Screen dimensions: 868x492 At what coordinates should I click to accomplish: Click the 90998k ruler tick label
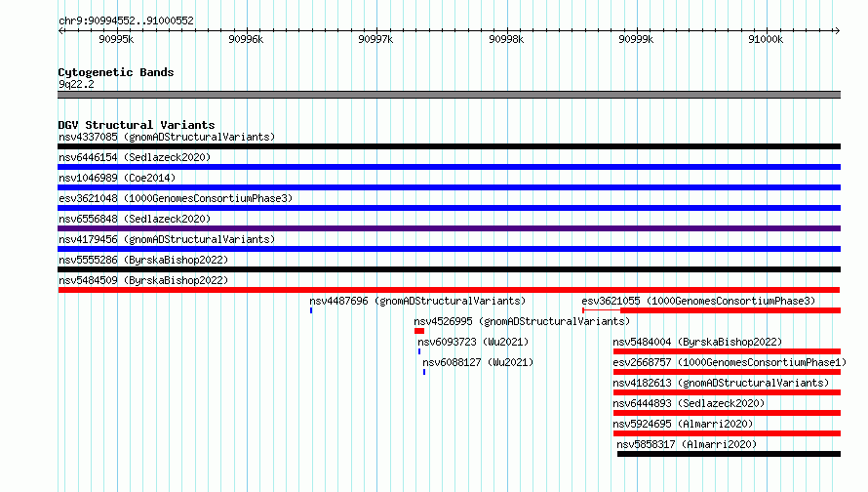click(506, 39)
